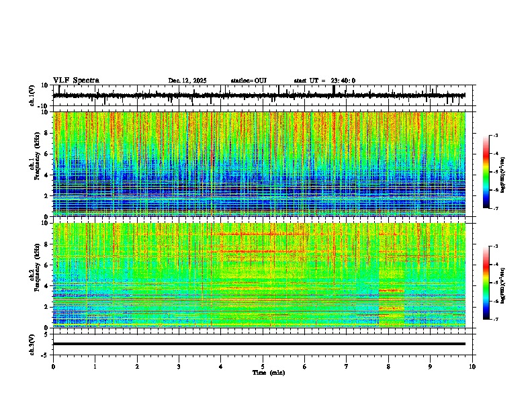Click the "1" tick on the time axis

point(95,367)
